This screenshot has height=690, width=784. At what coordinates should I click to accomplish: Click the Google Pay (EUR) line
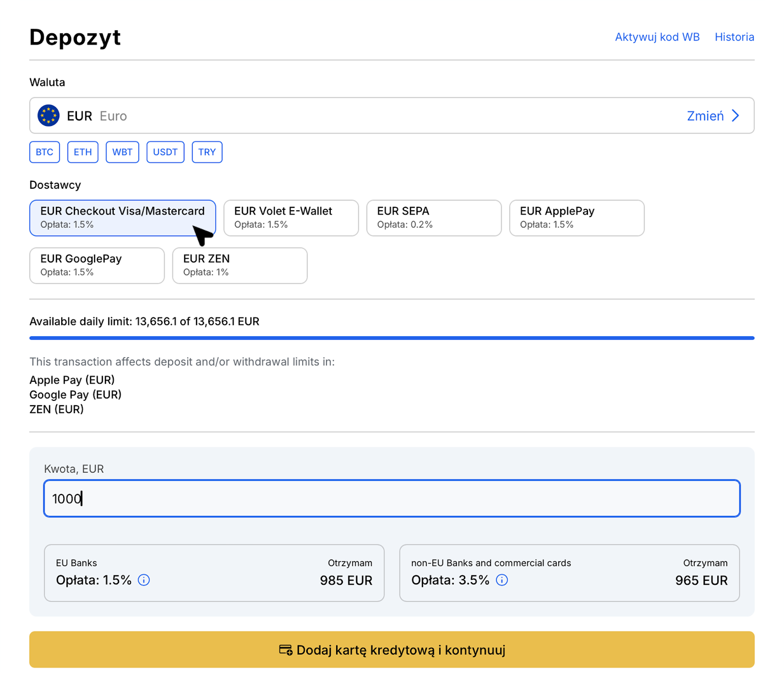pyautogui.click(x=75, y=394)
